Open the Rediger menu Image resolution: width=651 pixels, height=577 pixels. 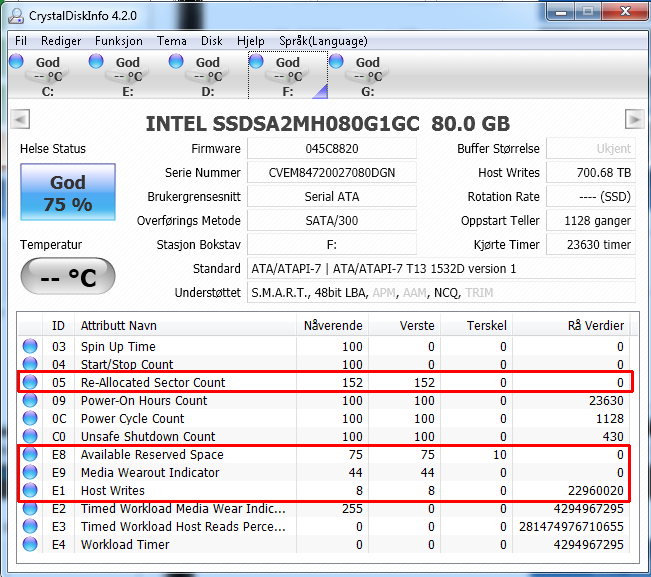[x=61, y=41]
